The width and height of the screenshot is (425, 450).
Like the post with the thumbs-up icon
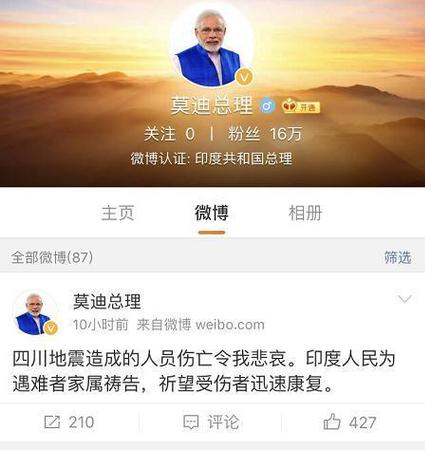pos(332,422)
